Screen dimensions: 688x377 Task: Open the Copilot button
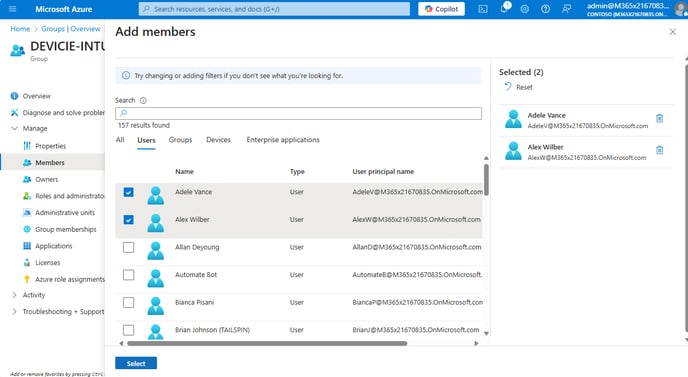tap(441, 9)
